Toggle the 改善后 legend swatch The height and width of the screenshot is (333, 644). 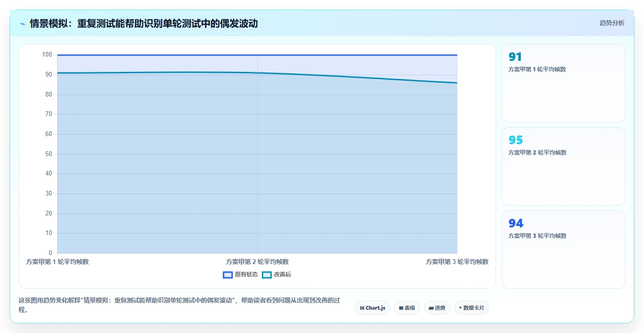(x=267, y=274)
